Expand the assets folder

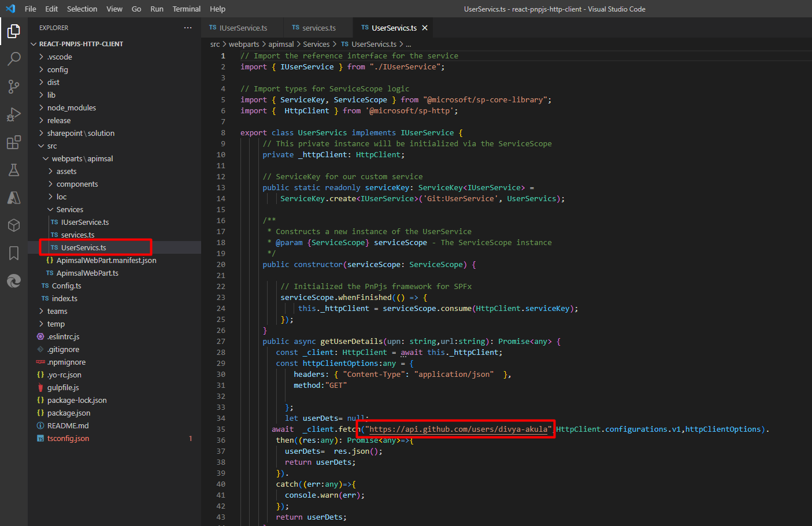pyautogui.click(x=114, y=171)
